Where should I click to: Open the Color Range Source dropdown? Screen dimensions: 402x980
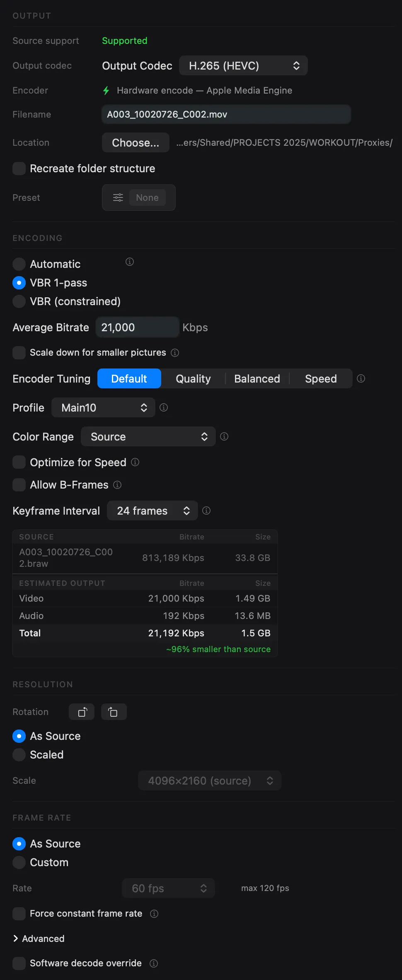148,436
